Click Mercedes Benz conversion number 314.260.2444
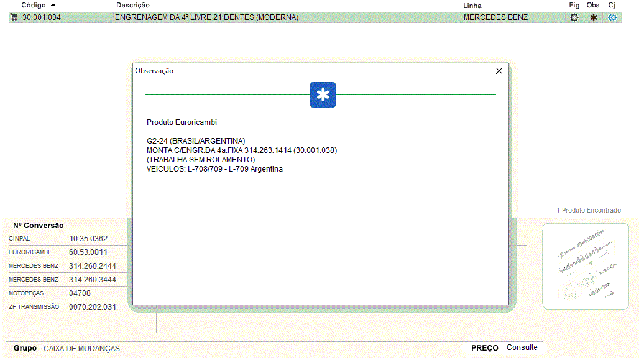Image resolution: width=644 pixels, height=363 pixels. pyautogui.click(x=93, y=266)
